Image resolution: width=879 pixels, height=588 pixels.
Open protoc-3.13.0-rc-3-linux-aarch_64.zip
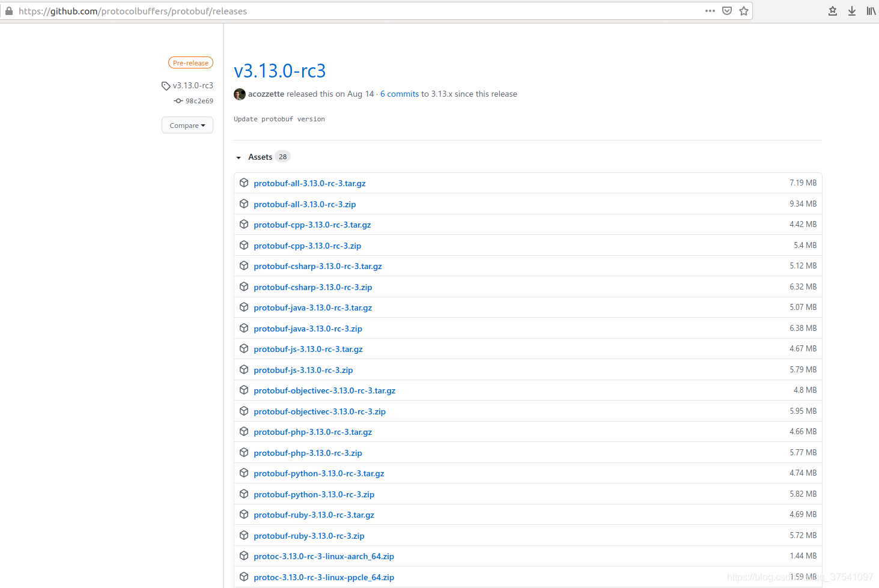pyautogui.click(x=324, y=556)
